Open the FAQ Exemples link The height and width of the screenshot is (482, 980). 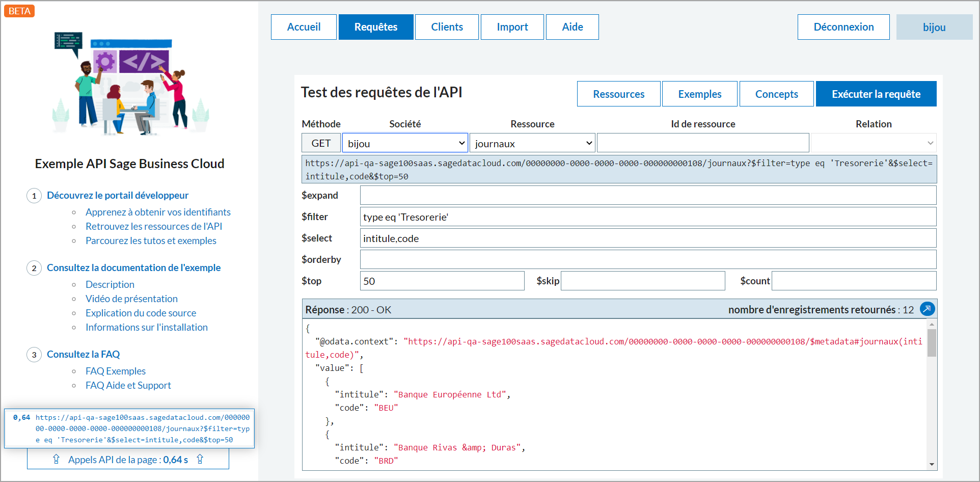116,371
